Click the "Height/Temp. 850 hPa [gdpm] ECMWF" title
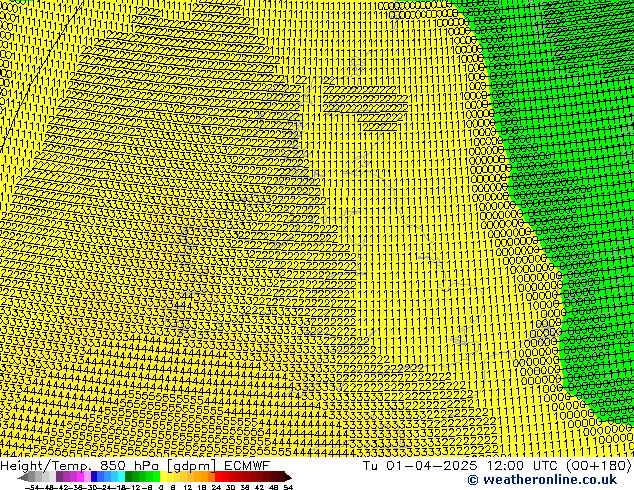The height and width of the screenshot is (490, 634). 135,465
